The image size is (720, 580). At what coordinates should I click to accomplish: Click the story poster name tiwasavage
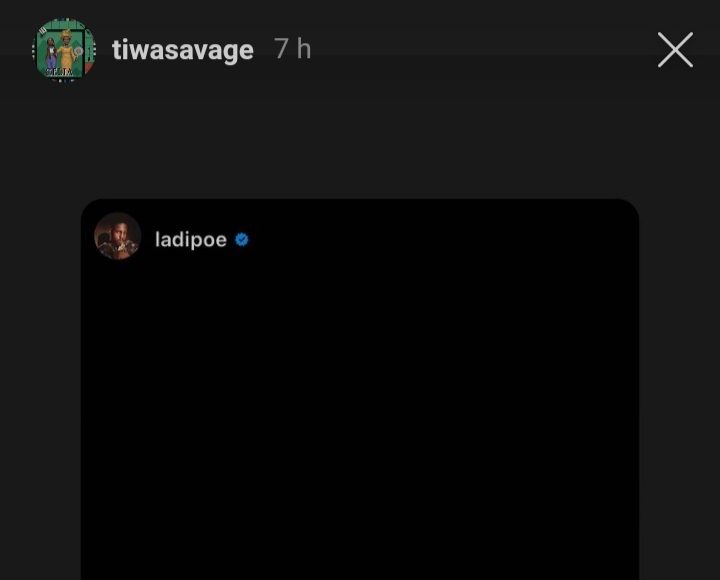183,50
